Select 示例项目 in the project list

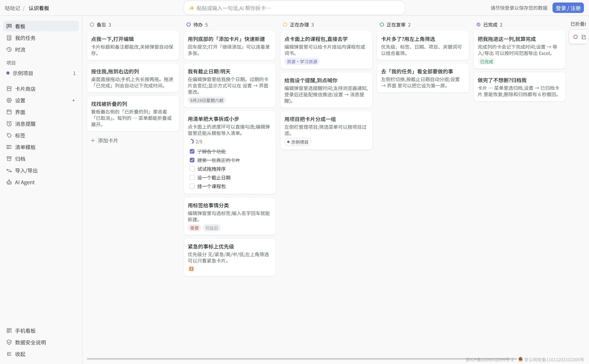(41, 73)
